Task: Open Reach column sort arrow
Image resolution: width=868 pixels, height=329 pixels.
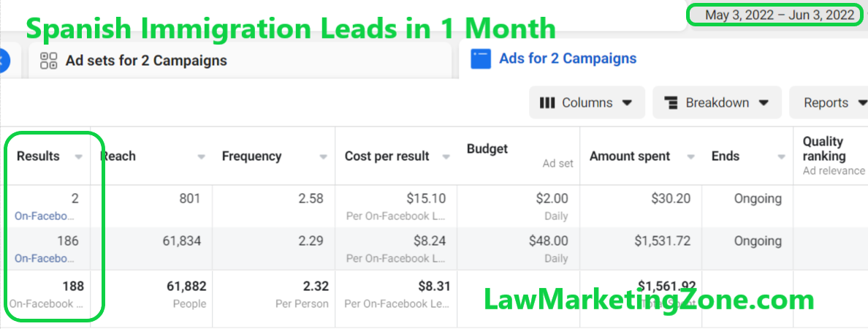Action: (x=202, y=156)
